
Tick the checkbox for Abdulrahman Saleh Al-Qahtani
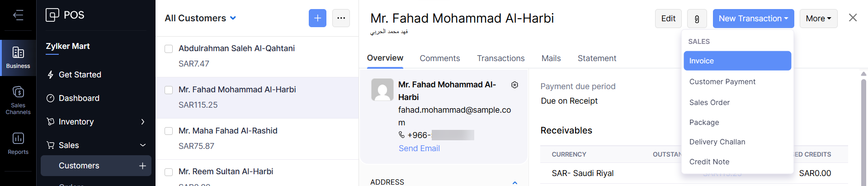click(169, 49)
